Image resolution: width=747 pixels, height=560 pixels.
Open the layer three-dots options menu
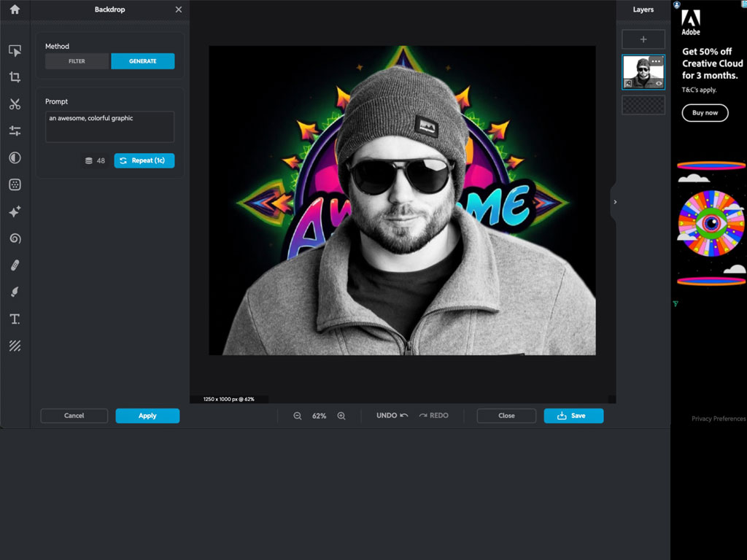pyautogui.click(x=656, y=61)
